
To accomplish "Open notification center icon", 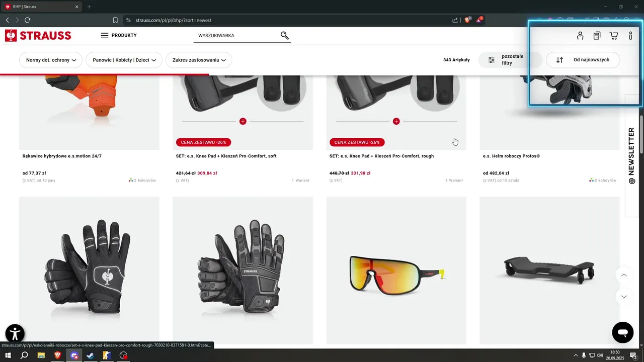I will tap(633, 355).
